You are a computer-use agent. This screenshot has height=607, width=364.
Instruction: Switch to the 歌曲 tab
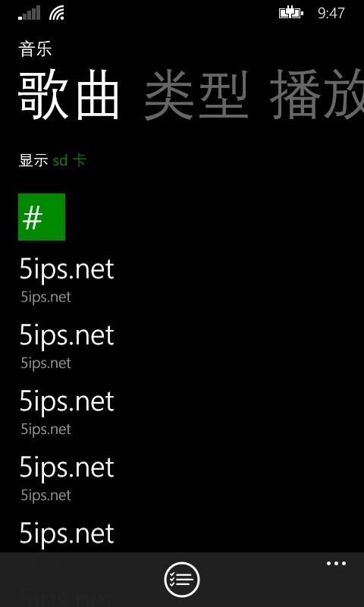pyautogui.click(x=69, y=96)
